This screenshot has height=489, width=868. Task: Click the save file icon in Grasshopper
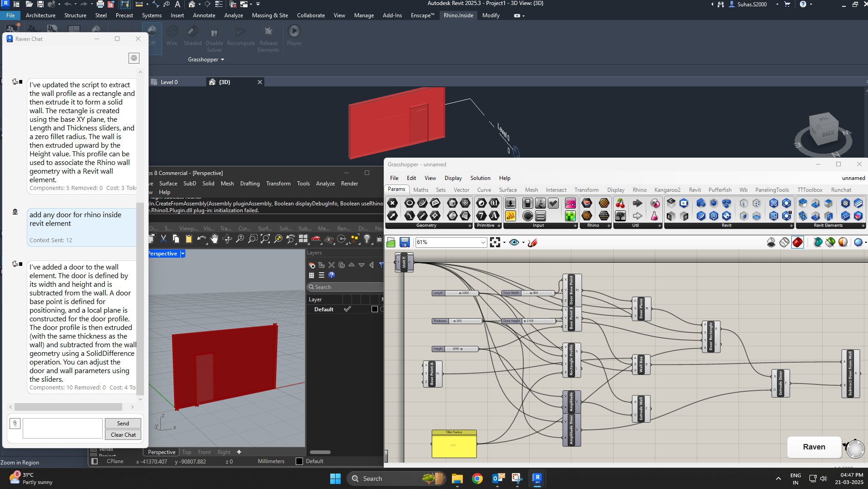click(x=405, y=242)
